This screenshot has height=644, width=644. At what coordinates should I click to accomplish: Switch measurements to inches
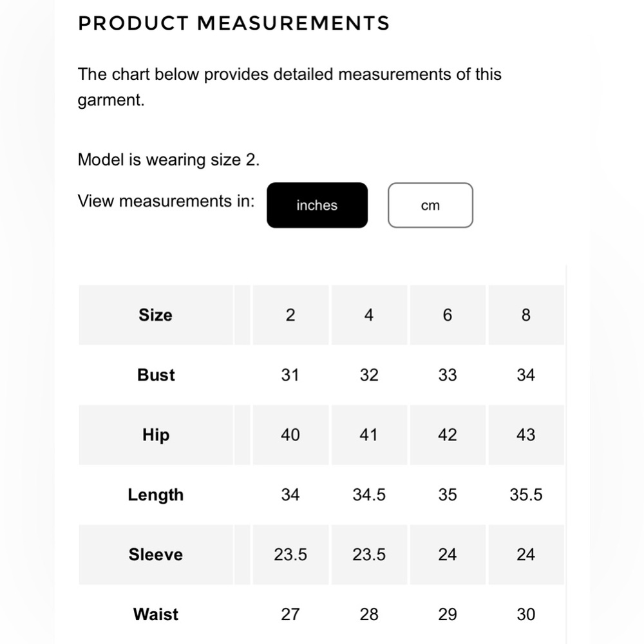pyautogui.click(x=317, y=205)
